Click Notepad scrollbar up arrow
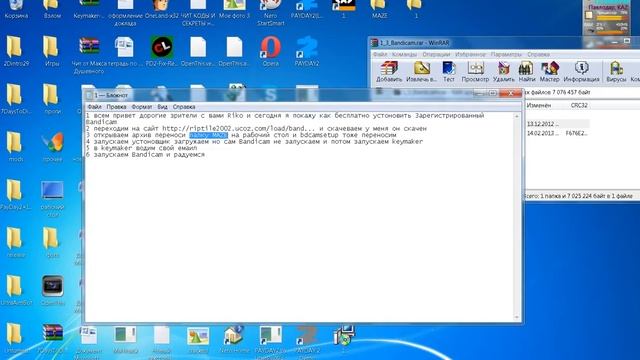This screenshot has width=640, height=360. [x=517, y=117]
